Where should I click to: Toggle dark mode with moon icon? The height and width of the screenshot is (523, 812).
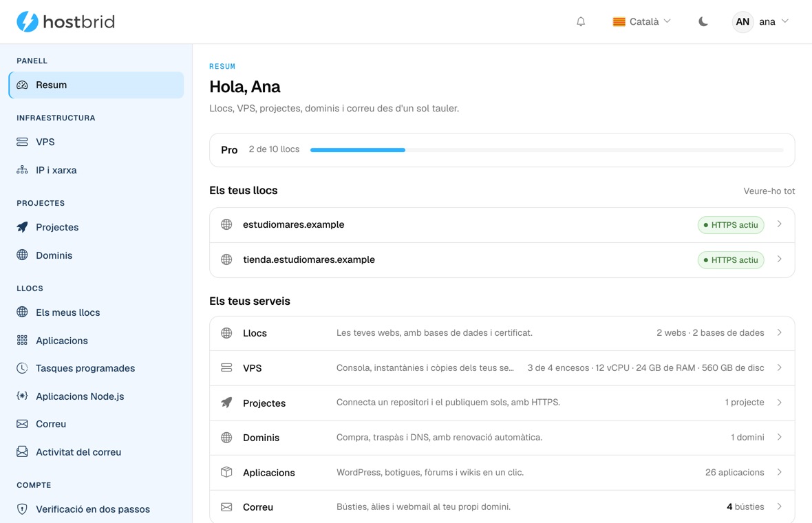[703, 22]
